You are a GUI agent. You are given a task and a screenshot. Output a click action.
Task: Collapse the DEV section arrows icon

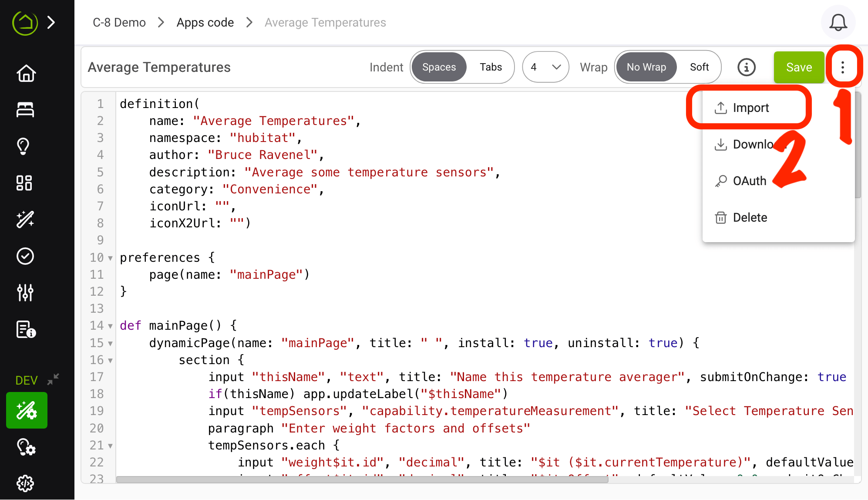tap(53, 379)
